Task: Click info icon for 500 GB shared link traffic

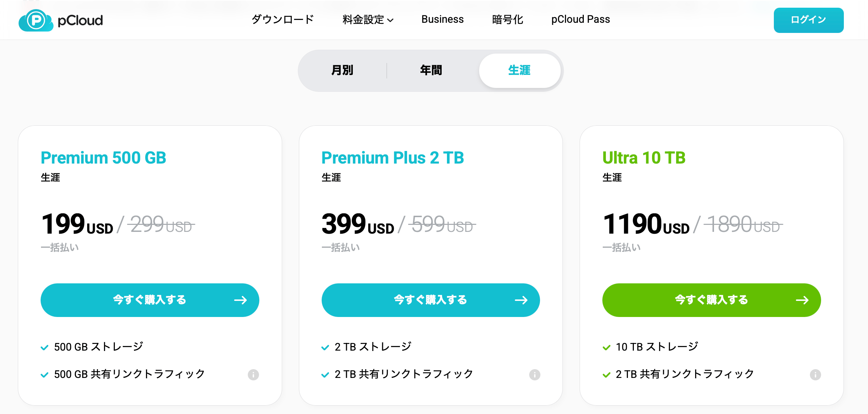Action: click(253, 375)
